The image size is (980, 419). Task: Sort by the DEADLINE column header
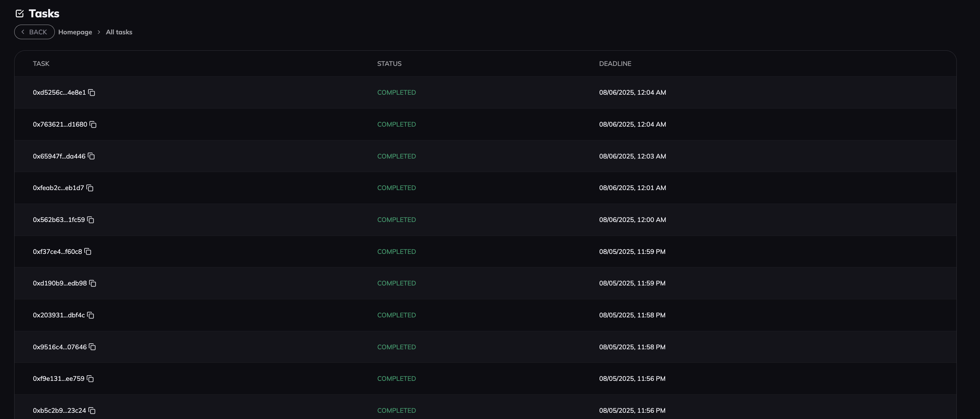(x=615, y=63)
